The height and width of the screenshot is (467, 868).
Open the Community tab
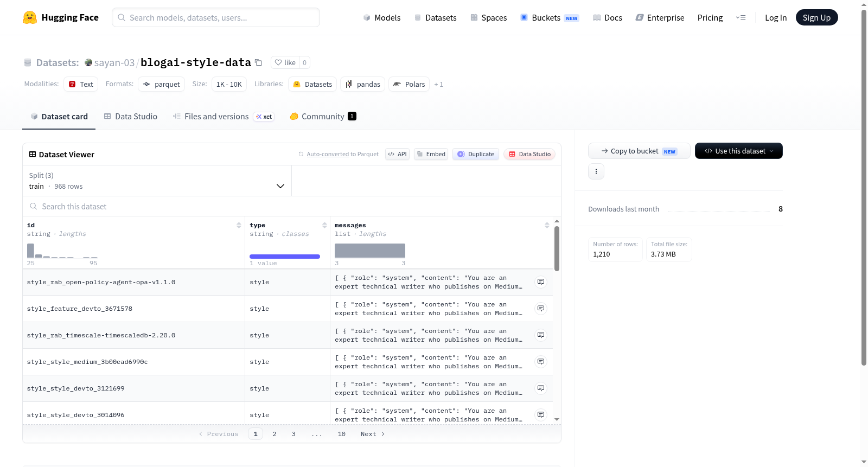tap(323, 117)
